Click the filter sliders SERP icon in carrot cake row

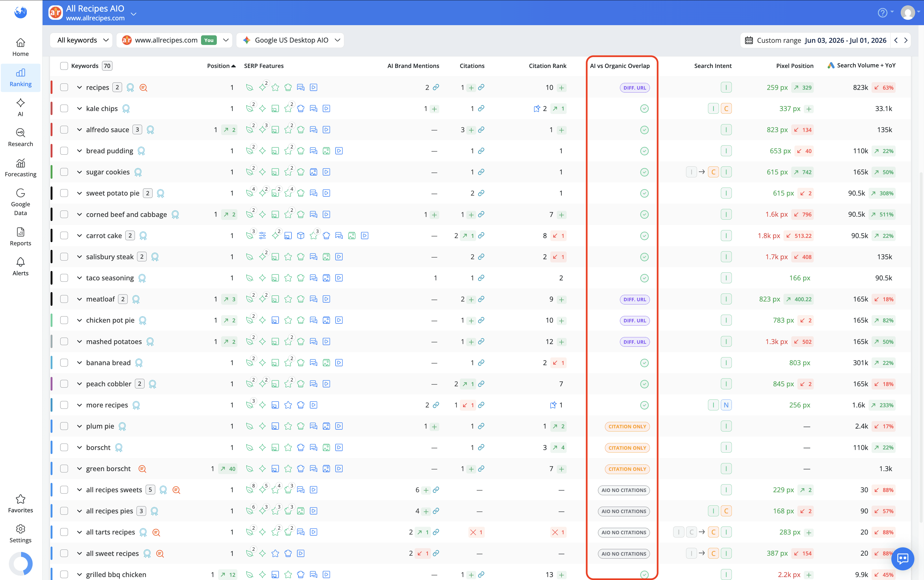[263, 235]
